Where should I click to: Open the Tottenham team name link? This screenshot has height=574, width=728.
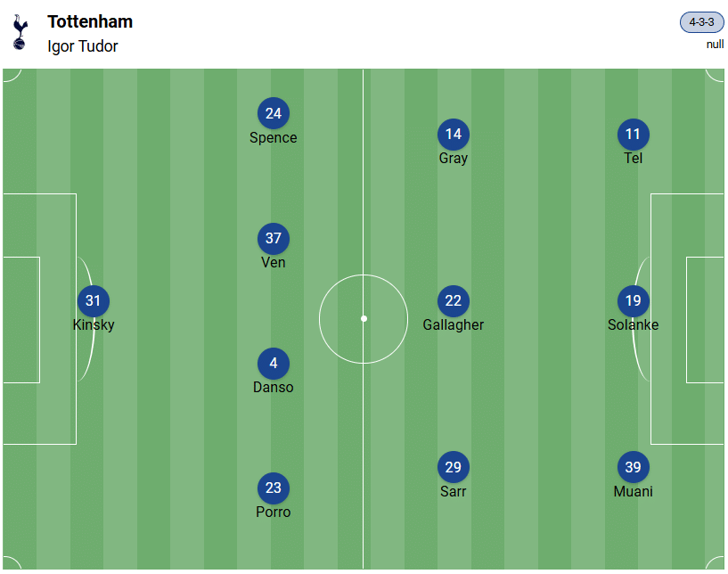point(90,21)
